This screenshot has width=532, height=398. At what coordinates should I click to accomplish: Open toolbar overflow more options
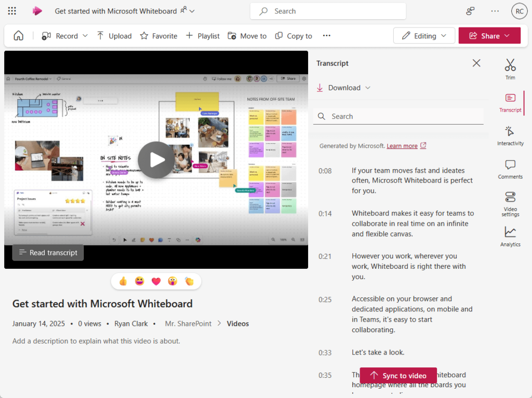coord(326,36)
